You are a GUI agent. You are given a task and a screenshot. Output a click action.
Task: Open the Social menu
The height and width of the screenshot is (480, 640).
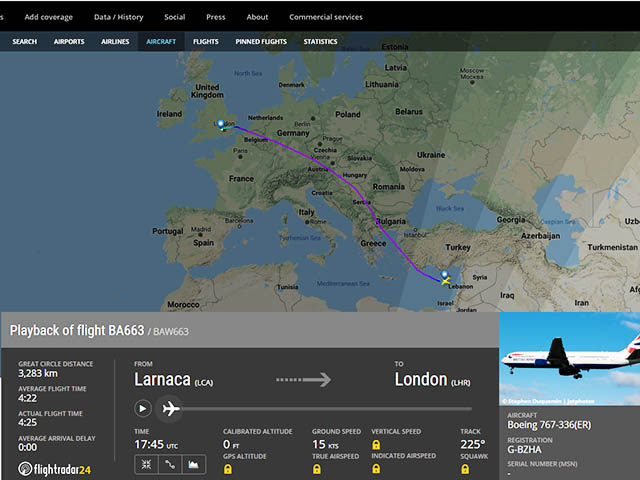pos(175,17)
